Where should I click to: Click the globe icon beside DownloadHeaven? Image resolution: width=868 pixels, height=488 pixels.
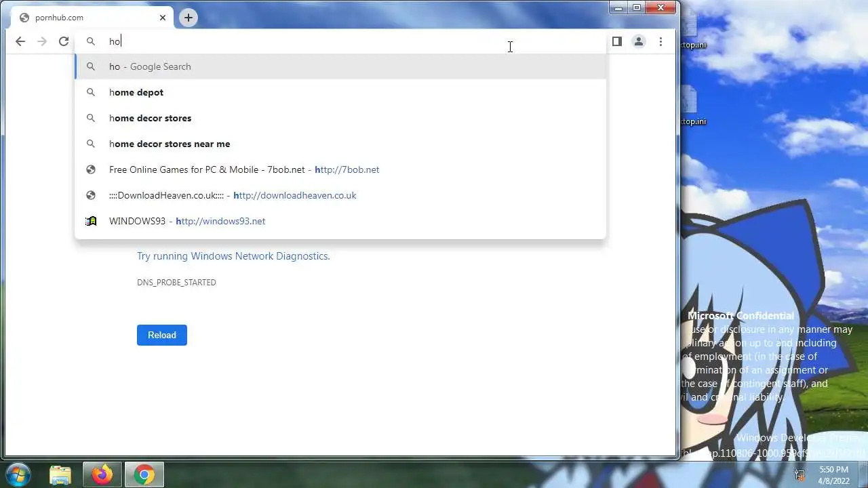point(91,195)
